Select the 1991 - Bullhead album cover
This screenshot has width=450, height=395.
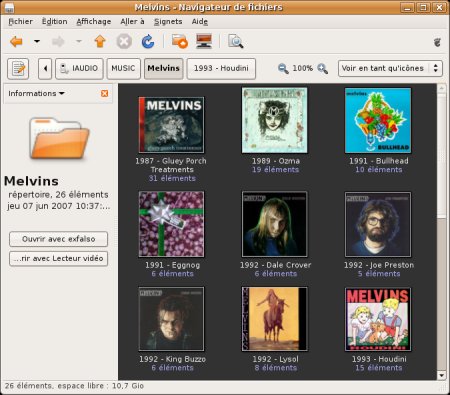coord(378,120)
